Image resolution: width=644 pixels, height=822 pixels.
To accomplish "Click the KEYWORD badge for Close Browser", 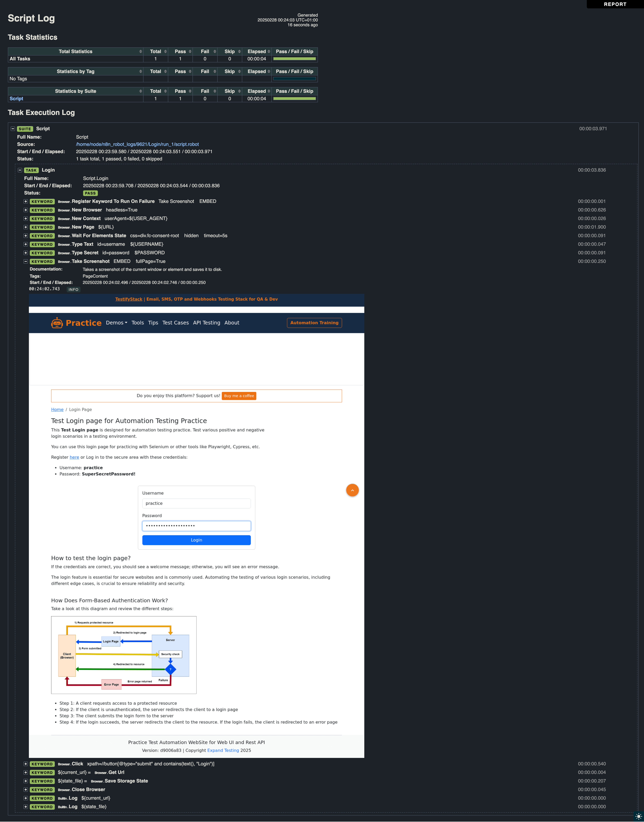I will pos(42,790).
